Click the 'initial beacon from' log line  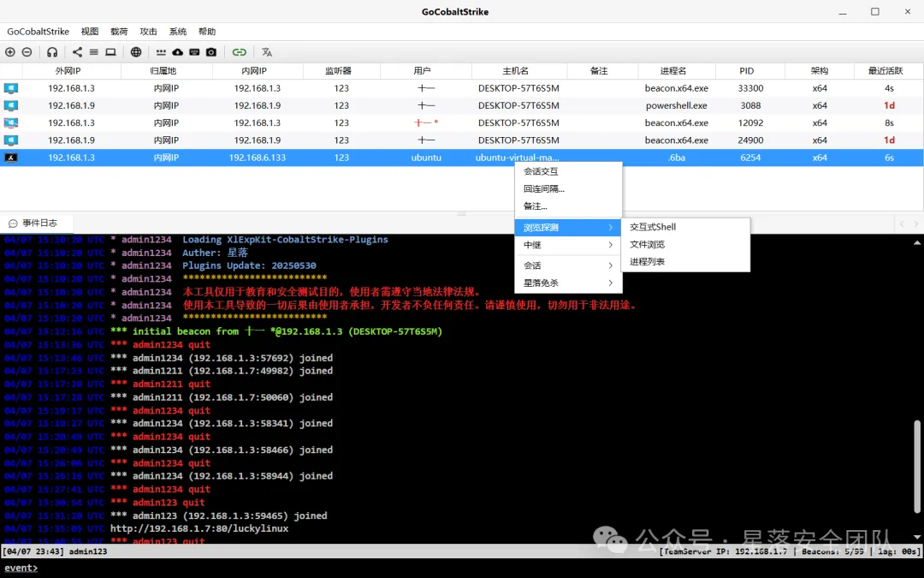tap(276, 331)
